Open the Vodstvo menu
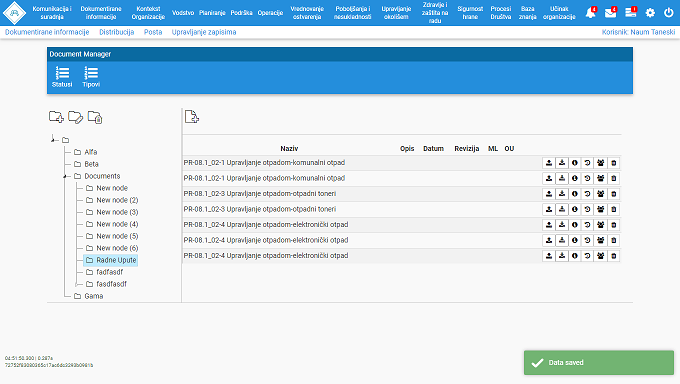The image size is (680, 384). pyautogui.click(x=183, y=13)
